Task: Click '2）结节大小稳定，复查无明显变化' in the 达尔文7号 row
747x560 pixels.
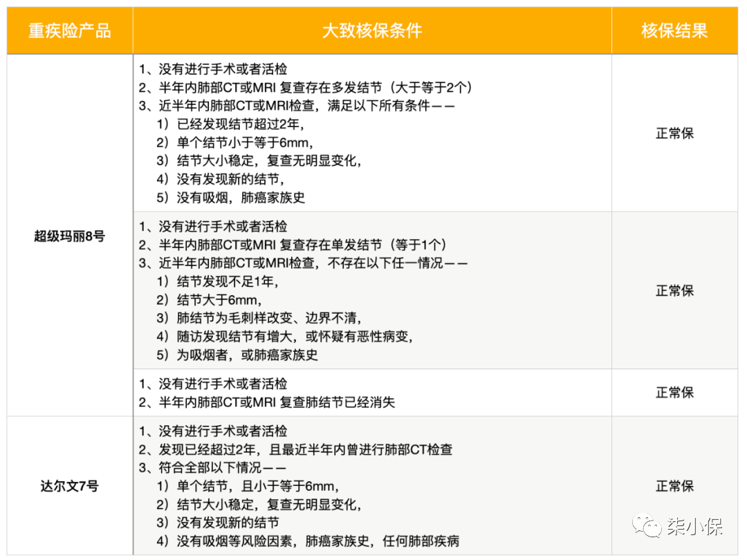Action: [259, 504]
